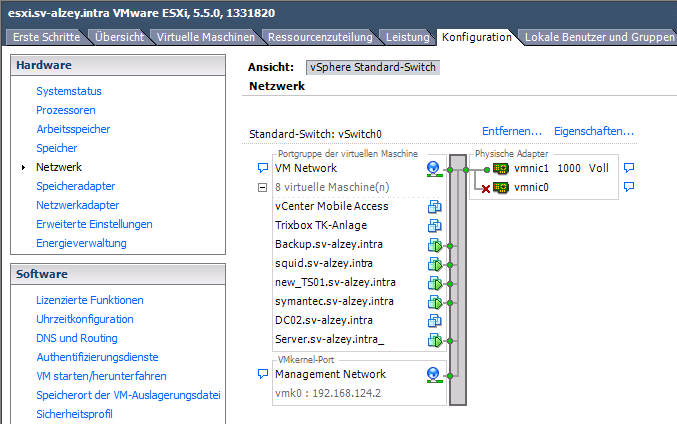Screen dimensions: 677x424
Task: Switch to the Ressourcenzuteilung tab
Action: pyautogui.click(x=320, y=37)
